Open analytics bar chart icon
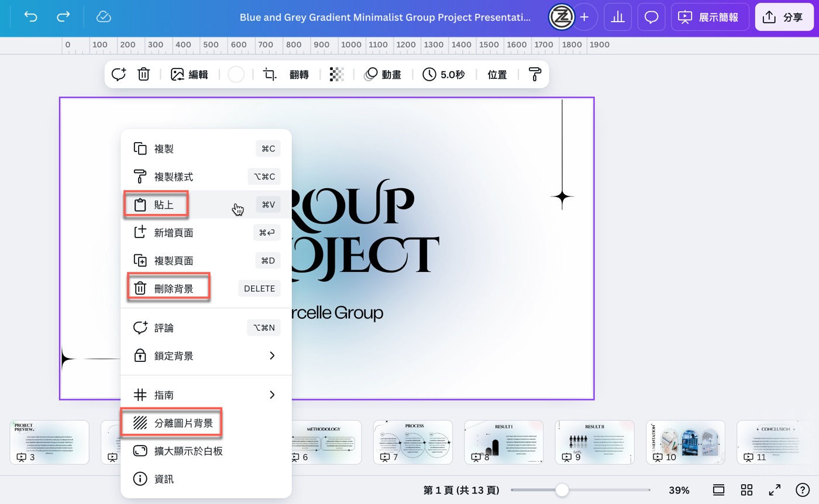 coord(618,17)
